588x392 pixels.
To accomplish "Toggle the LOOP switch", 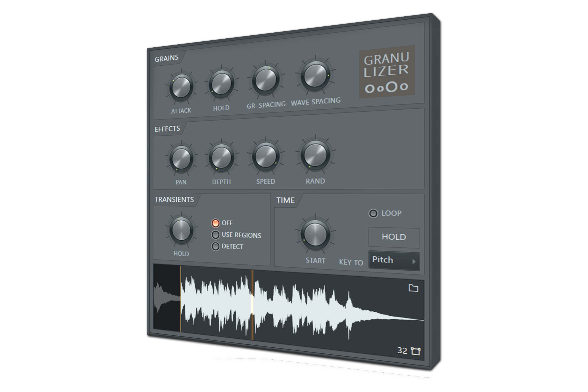I will point(373,213).
